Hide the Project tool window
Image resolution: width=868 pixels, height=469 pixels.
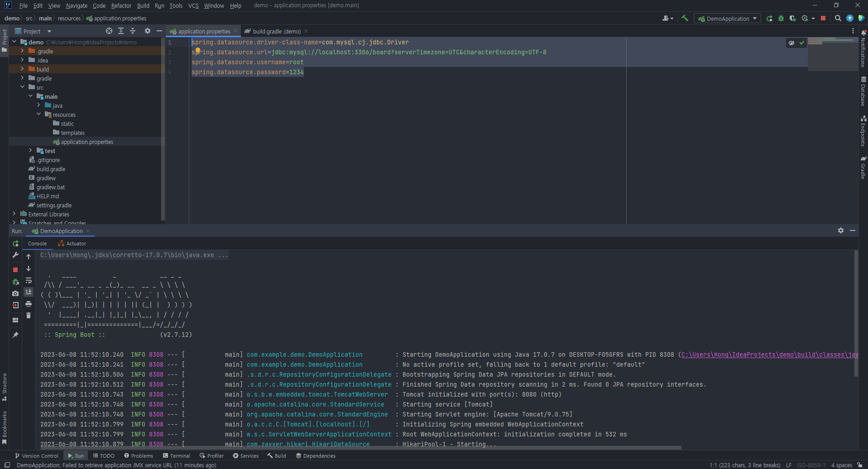tap(159, 31)
